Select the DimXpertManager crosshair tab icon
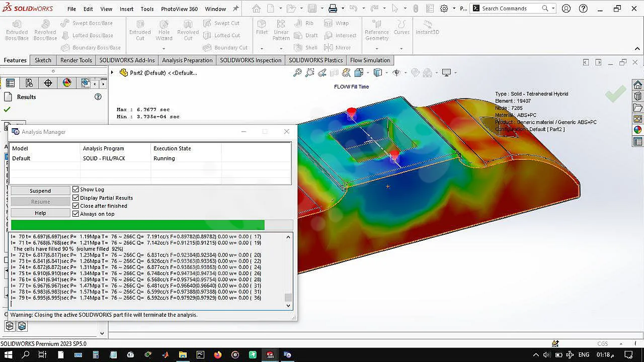 (x=48, y=83)
